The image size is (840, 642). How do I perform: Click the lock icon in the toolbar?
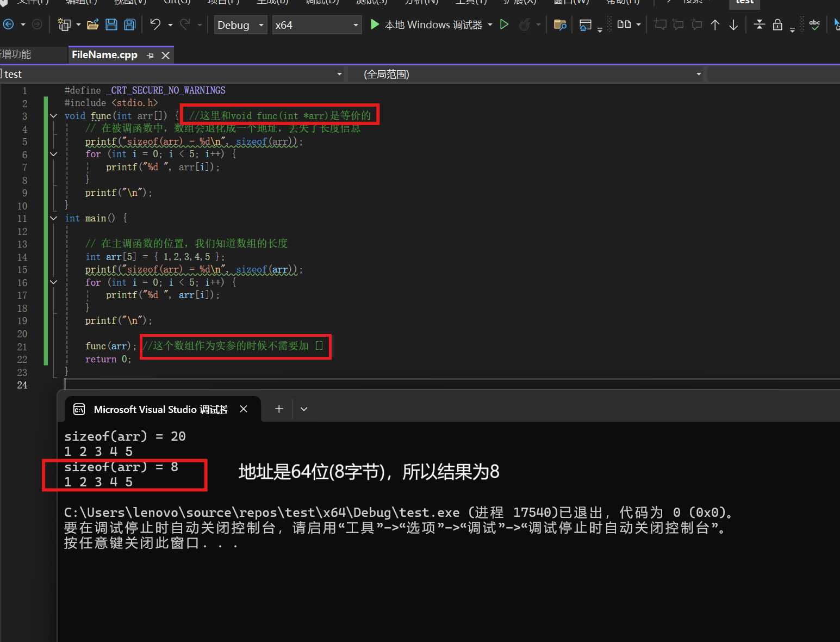click(x=777, y=24)
